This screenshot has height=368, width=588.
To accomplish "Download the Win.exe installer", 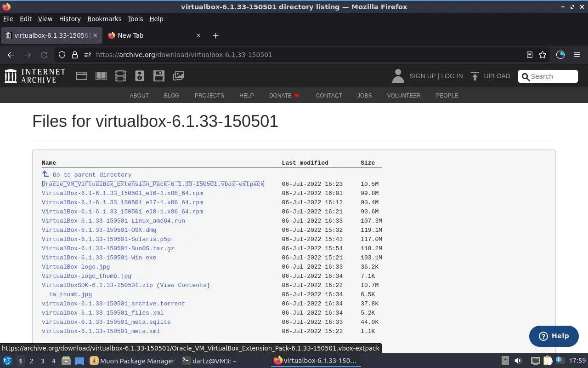I will point(99,258).
